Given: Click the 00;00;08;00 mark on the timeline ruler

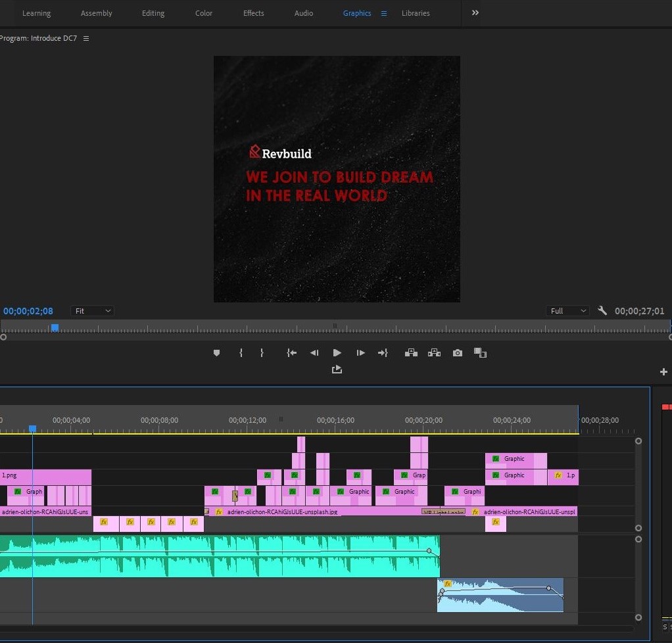Looking at the screenshot, I should [159, 420].
